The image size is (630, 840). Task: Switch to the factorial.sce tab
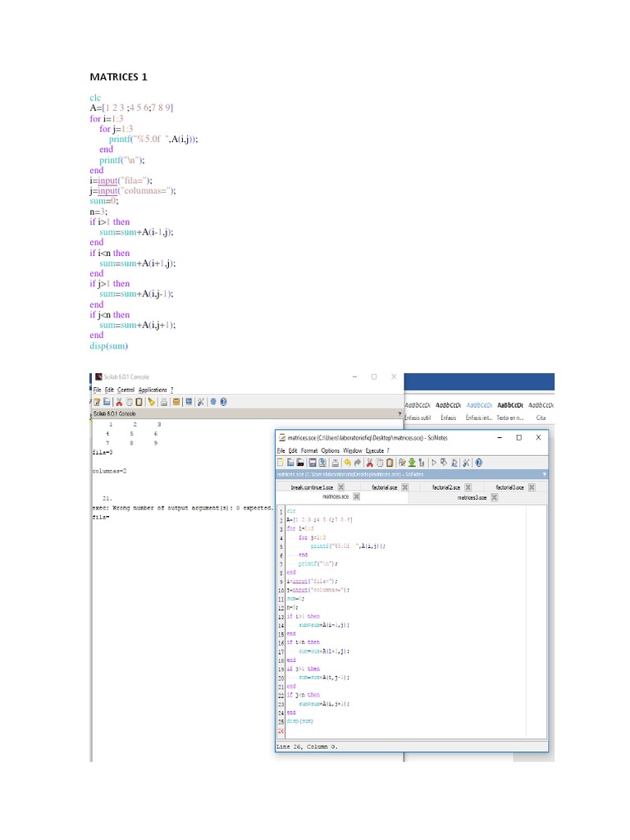(385, 487)
